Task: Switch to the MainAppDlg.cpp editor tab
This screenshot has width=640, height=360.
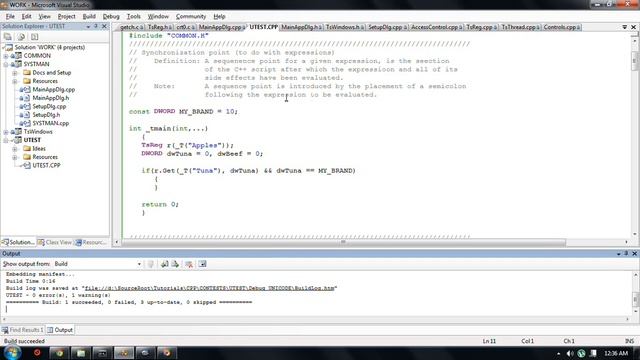Action: point(221,27)
